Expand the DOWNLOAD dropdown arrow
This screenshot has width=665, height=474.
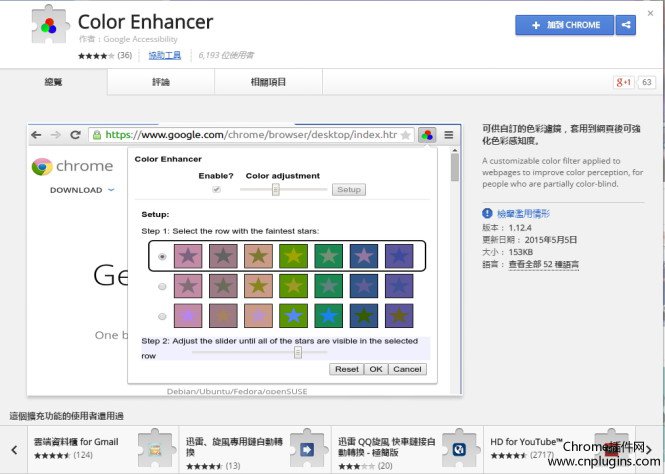111,190
